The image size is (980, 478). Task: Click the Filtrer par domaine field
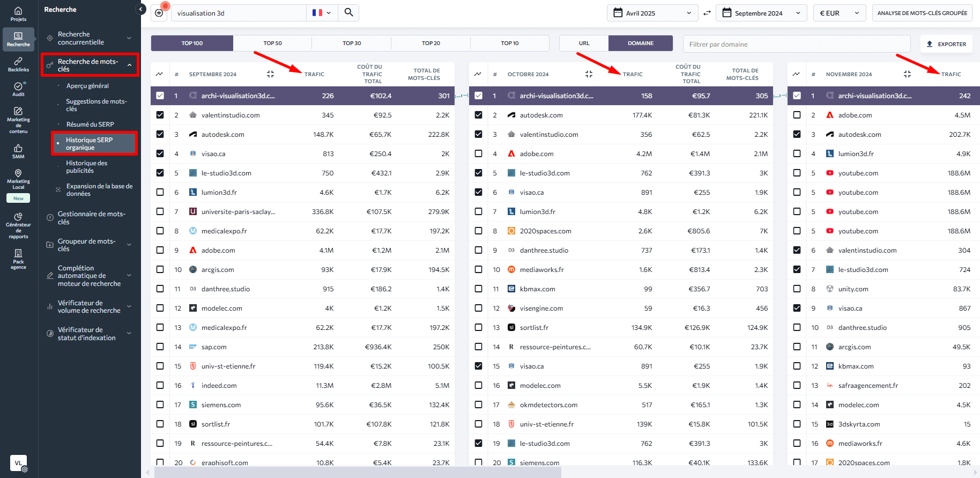pos(797,44)
